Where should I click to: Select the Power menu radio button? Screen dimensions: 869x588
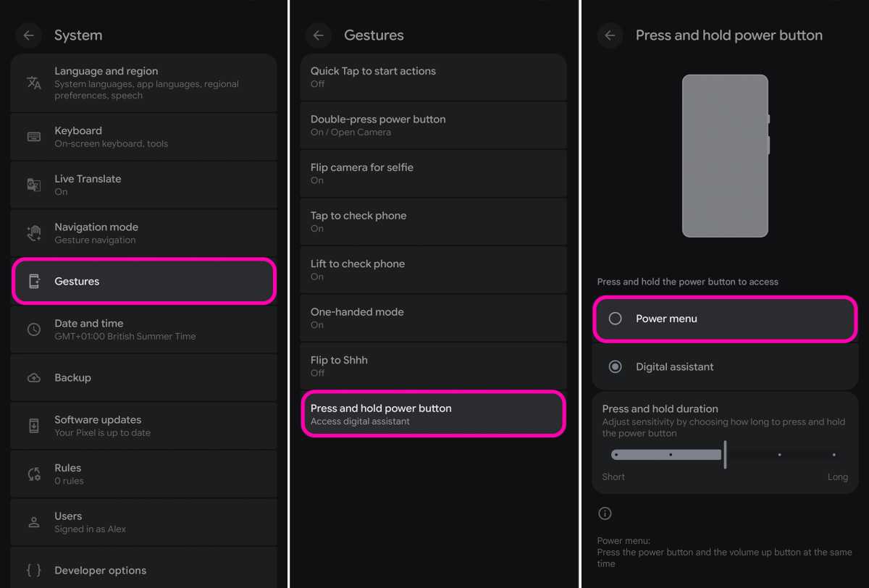tap(615, 319)
